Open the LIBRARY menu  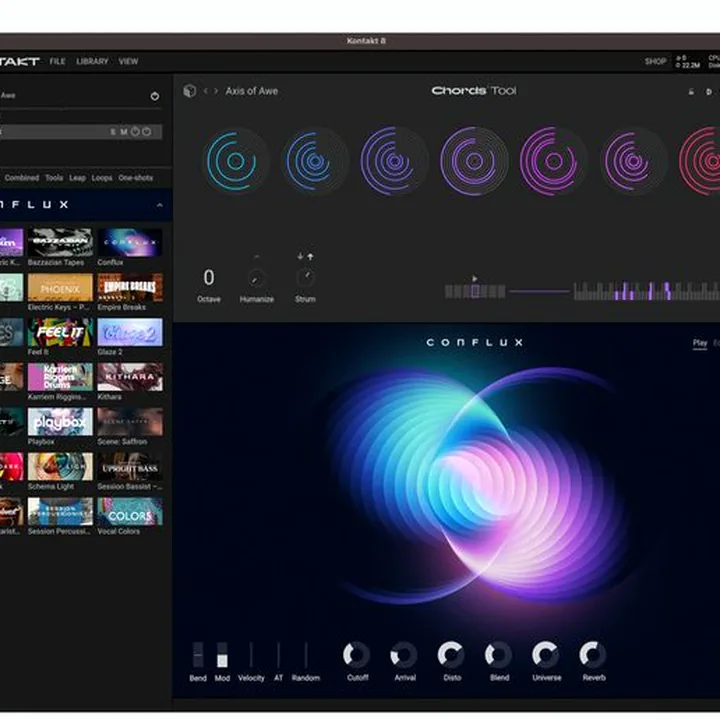coord(92,61)
